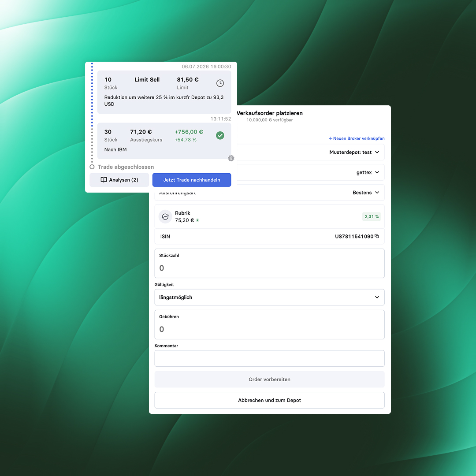
Task: Click the green live indicator dot beside 75,20 €
Action: tap(197, 220)
